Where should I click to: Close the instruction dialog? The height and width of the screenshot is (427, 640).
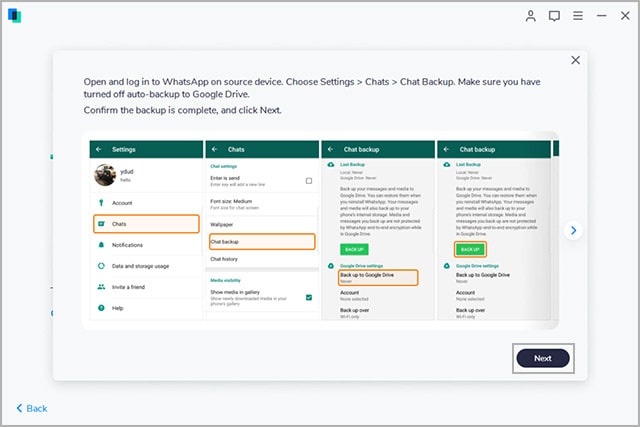576,60
